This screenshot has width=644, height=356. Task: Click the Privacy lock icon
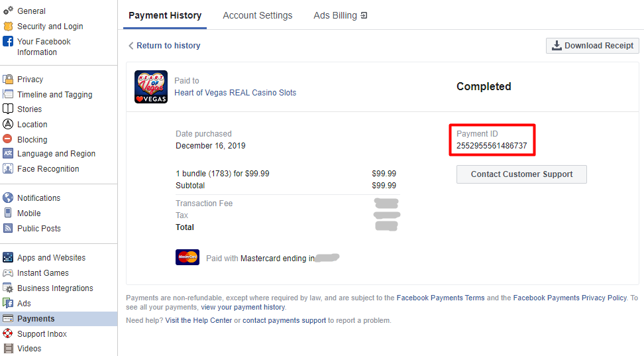tap(8, 80)
